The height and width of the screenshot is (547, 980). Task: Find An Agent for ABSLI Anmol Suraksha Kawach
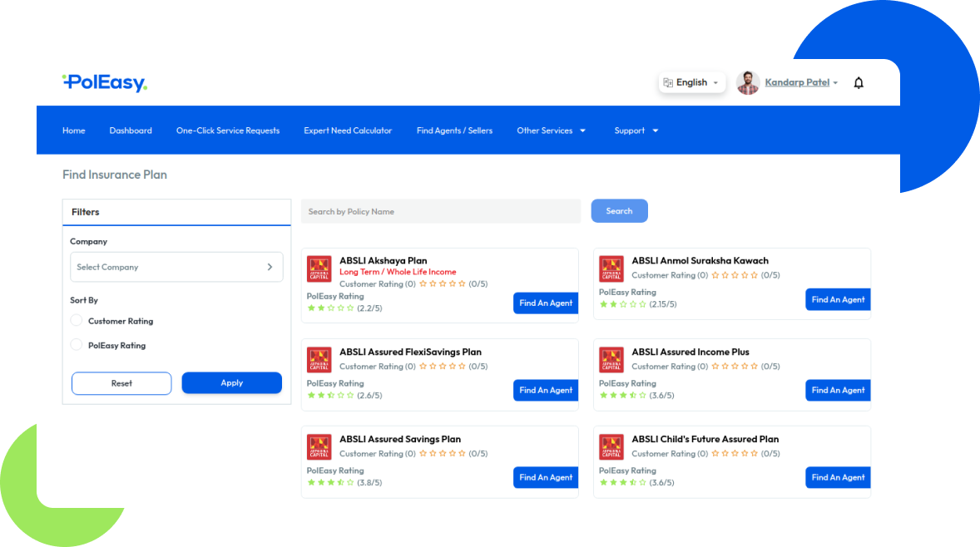(x=838, y=300)
